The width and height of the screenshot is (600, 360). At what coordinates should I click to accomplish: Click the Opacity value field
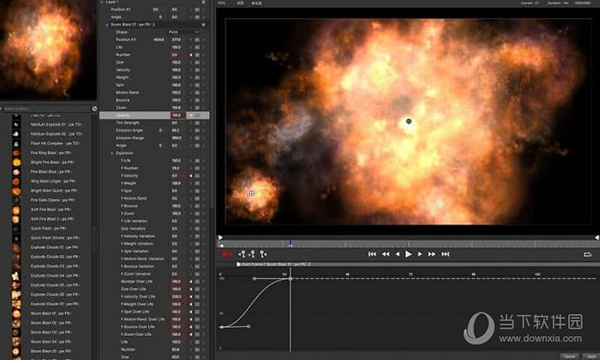click(x=178, y=115)
